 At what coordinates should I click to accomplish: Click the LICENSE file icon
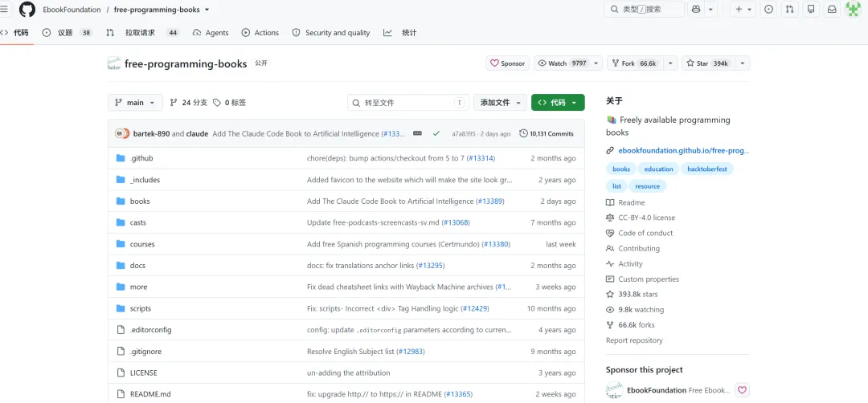(121, 372)
